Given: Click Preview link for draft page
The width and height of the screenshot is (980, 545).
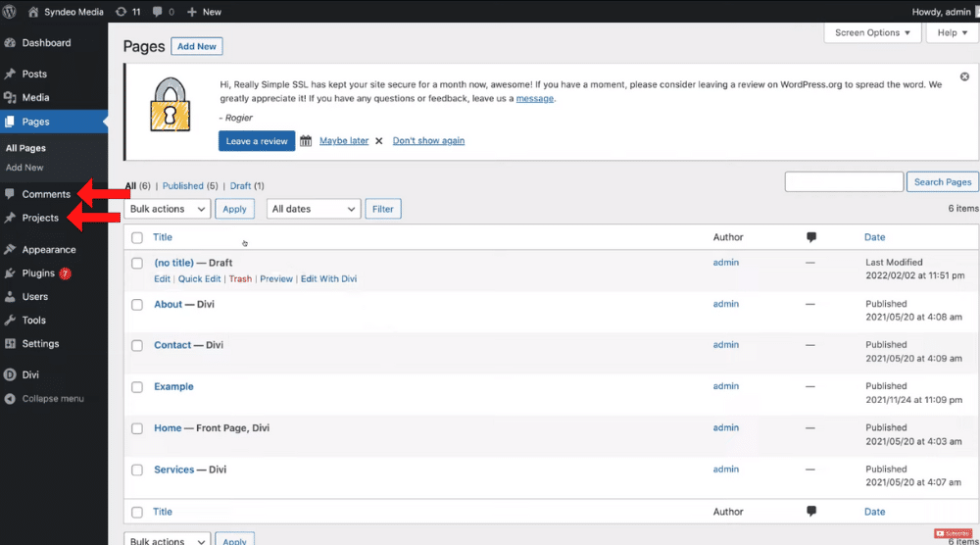Looking at the screenshot, I should (276, 278).
